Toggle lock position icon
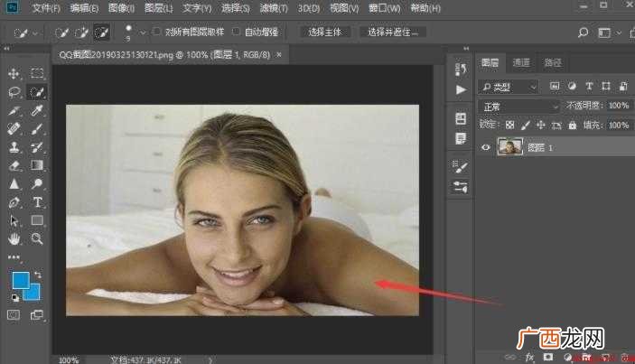Viewport: 635px width, 364px height. coord(541,126)
